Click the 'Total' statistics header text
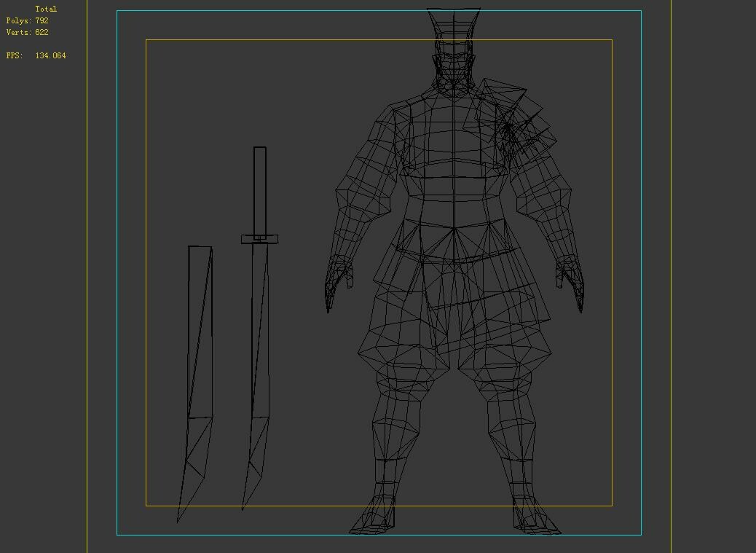Viewport: 756px width, 553px height. click(46, 9)
